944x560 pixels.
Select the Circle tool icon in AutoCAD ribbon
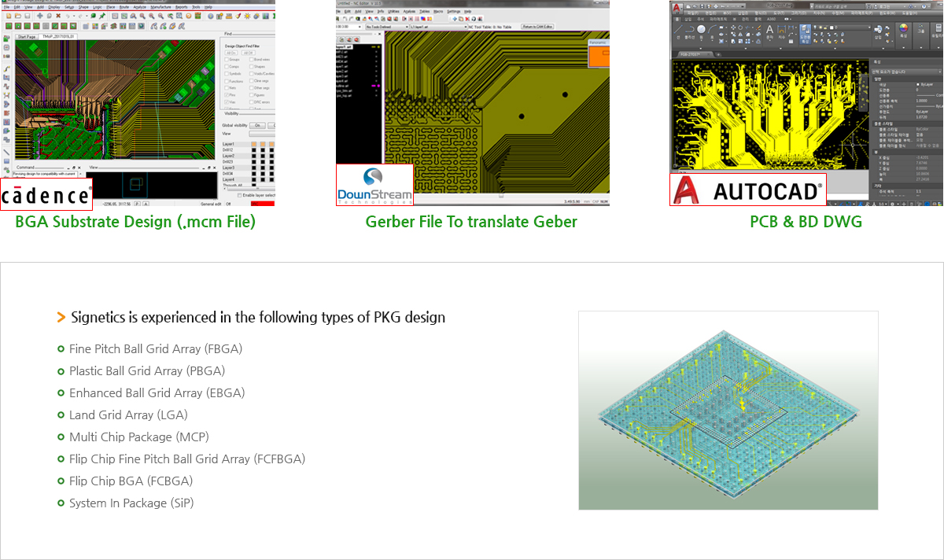[x=701, y=30]
